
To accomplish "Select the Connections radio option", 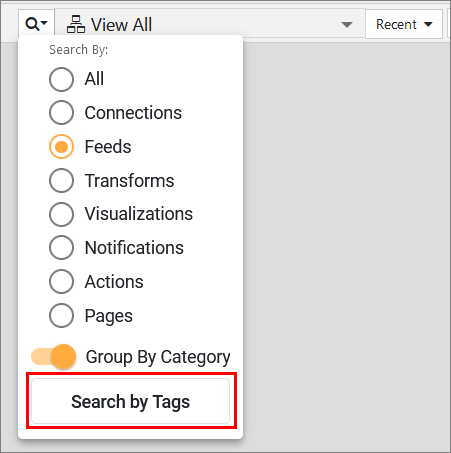I will [61, 113].
